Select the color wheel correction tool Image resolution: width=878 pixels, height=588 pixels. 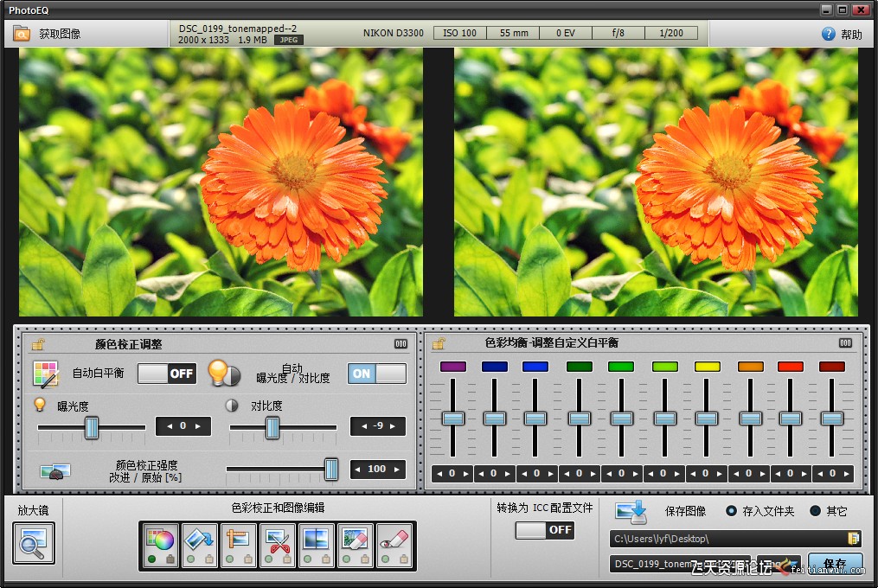pos(161,546)
